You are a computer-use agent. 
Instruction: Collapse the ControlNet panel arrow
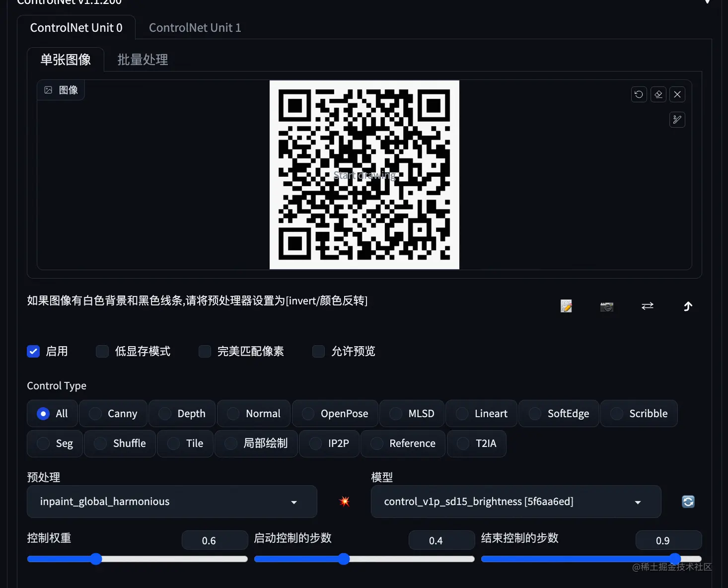(x=707, y=2)
